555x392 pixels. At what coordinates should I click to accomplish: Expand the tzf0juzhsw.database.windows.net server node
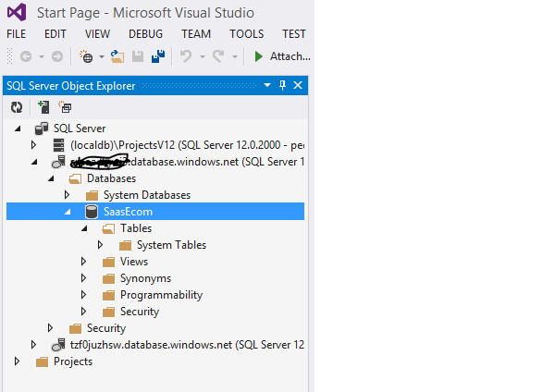(x=33, y=344)
